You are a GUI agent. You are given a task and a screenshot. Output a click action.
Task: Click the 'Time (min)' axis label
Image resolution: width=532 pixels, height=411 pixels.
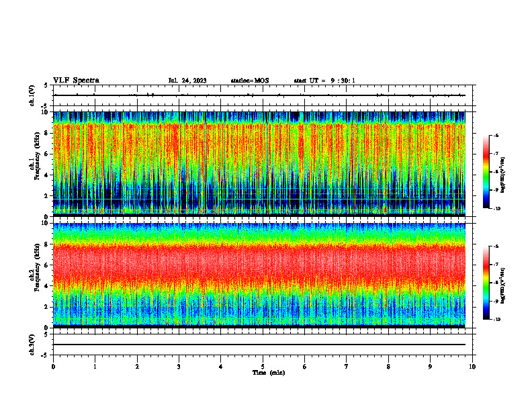click(269, 373)
